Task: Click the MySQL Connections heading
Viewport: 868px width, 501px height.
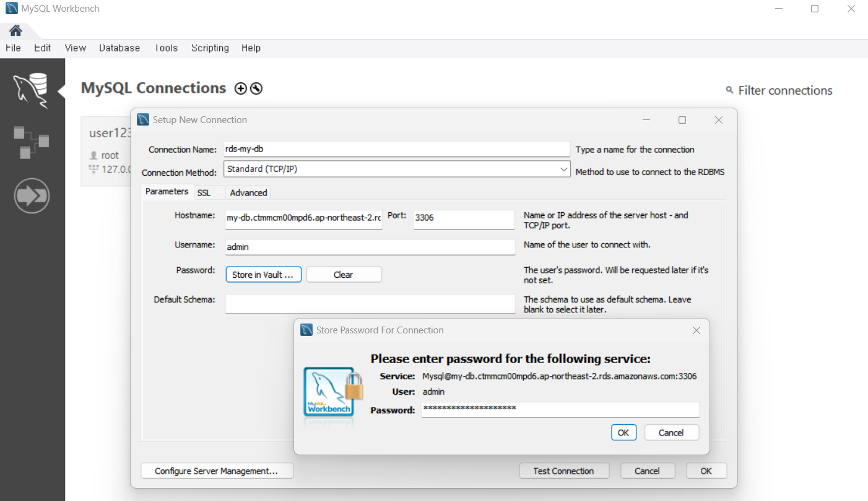Action: [x=154, y=88]
